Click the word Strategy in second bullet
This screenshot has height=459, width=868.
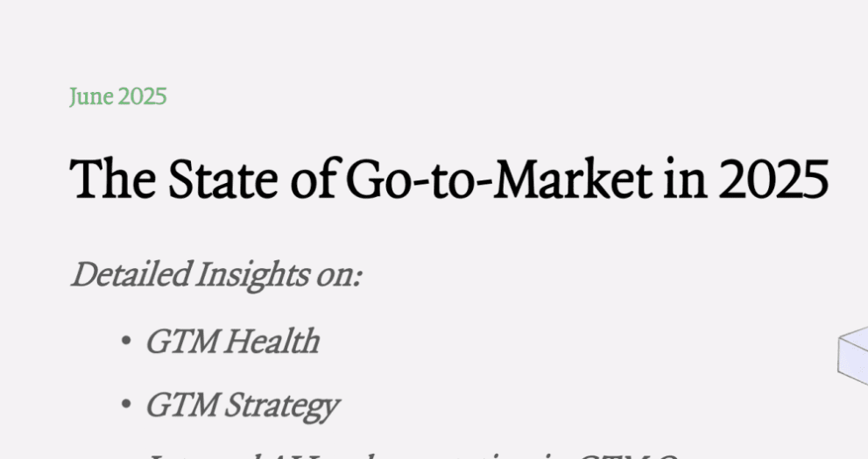click(x=282, y=406)
